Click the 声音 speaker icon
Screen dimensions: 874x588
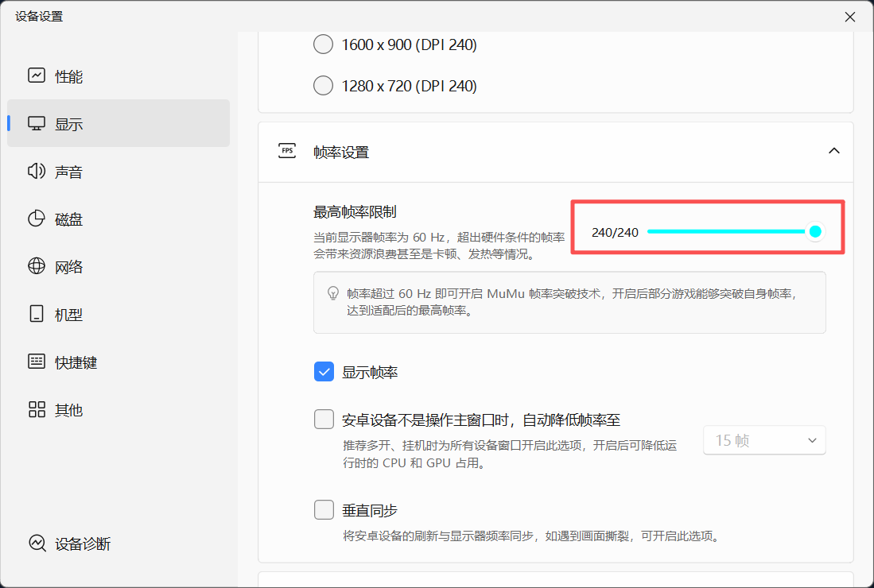[x=37, y=172]
